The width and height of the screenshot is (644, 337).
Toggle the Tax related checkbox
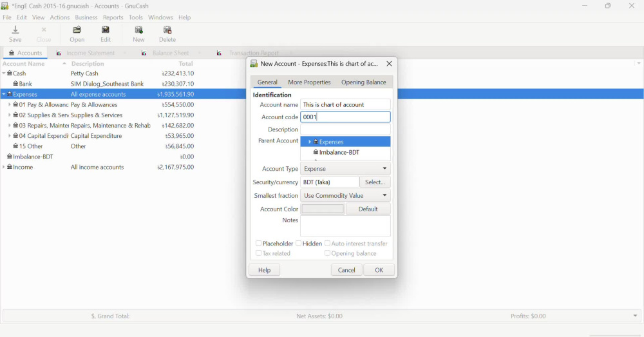point(258,253)
